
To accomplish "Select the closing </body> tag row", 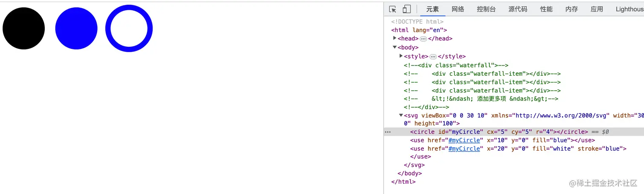I will tap(410, 174).
